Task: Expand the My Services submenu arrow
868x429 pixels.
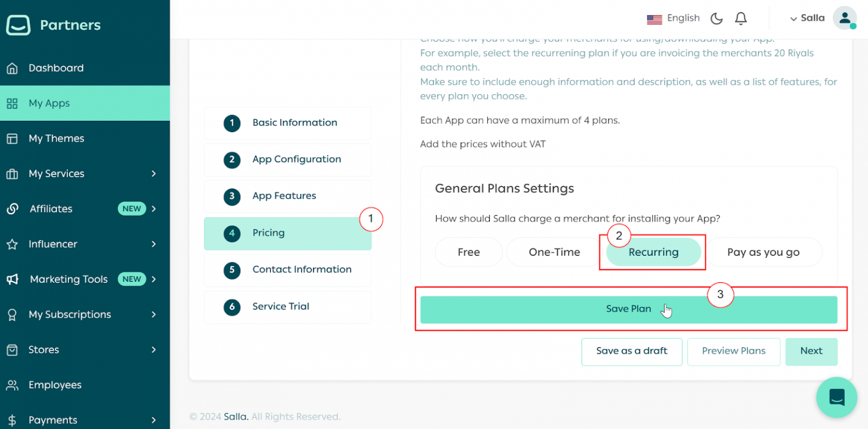Action: (154, 174)
